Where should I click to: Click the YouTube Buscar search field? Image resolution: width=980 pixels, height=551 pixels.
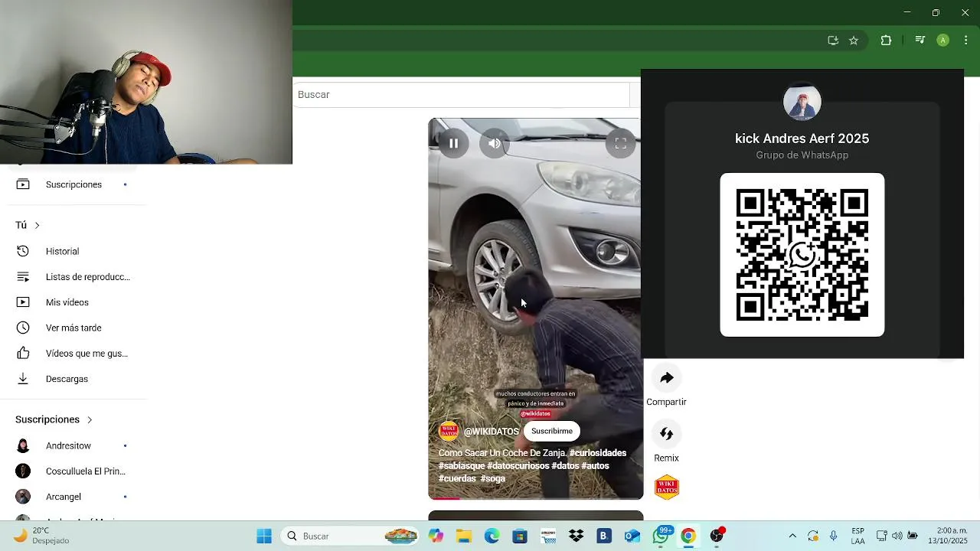coord(462,94)
